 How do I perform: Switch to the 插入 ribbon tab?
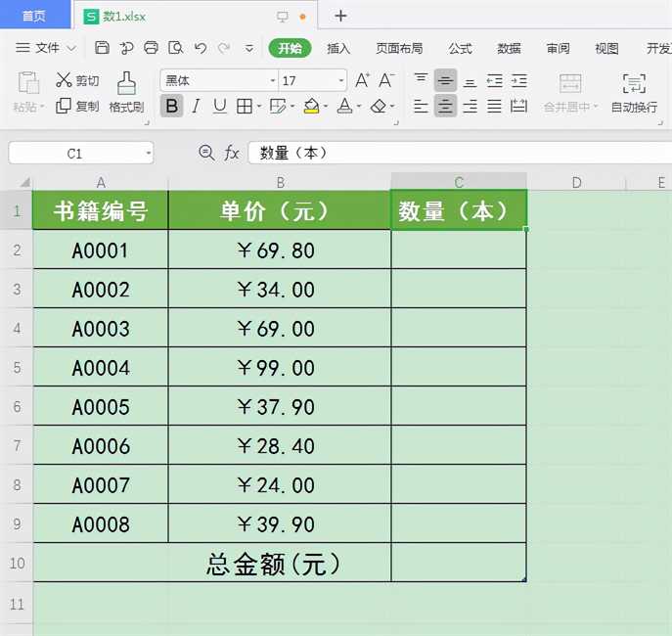tap(338, 48)
